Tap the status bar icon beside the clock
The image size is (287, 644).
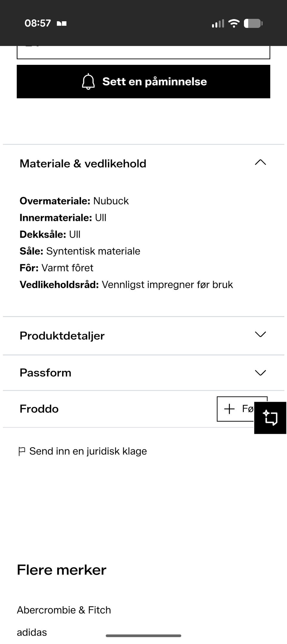point(62,23)
